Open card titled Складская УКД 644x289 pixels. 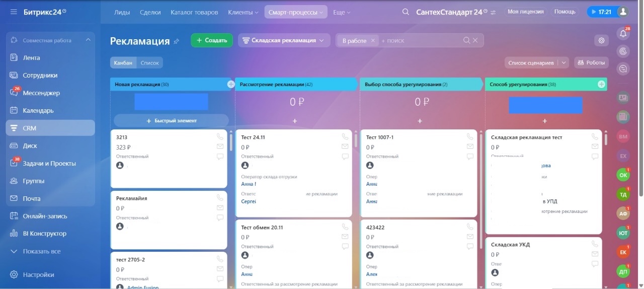(510, 245)
